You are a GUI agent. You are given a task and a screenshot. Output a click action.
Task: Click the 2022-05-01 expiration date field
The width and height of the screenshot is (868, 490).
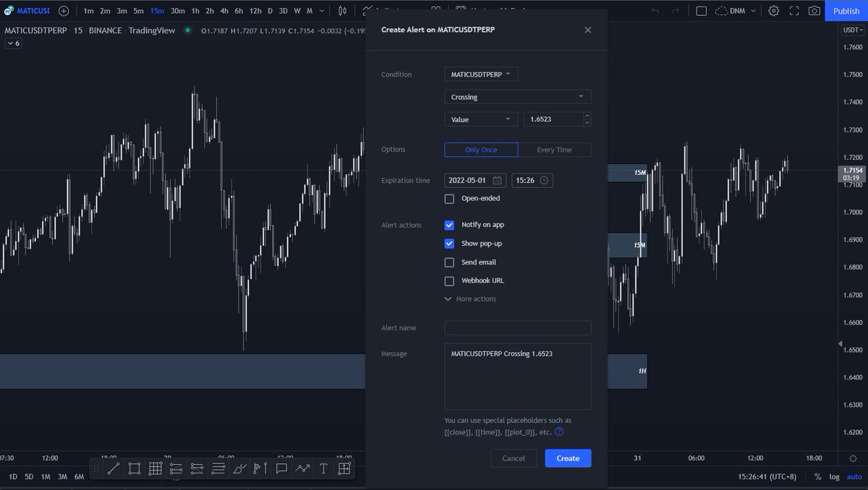[x=475, y=181]
